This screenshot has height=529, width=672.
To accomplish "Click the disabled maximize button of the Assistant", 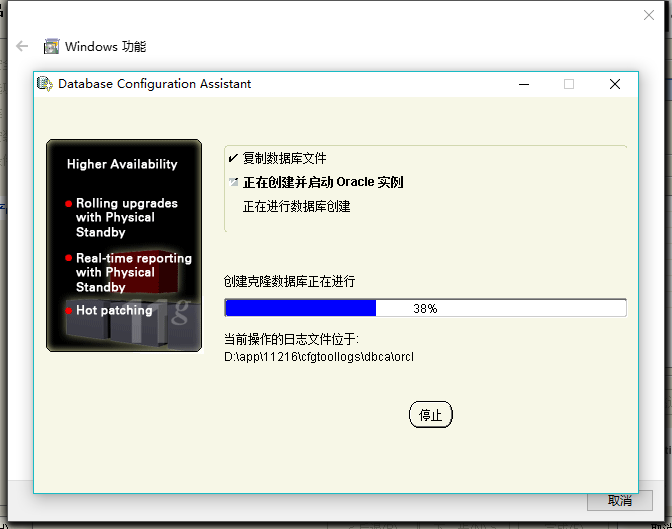I will [x=569, y=84].
